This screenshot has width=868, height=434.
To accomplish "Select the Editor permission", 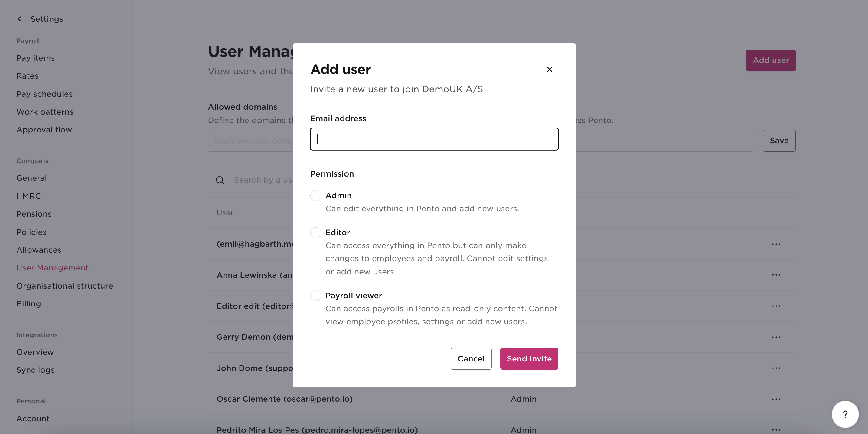I will coord(316,233).
